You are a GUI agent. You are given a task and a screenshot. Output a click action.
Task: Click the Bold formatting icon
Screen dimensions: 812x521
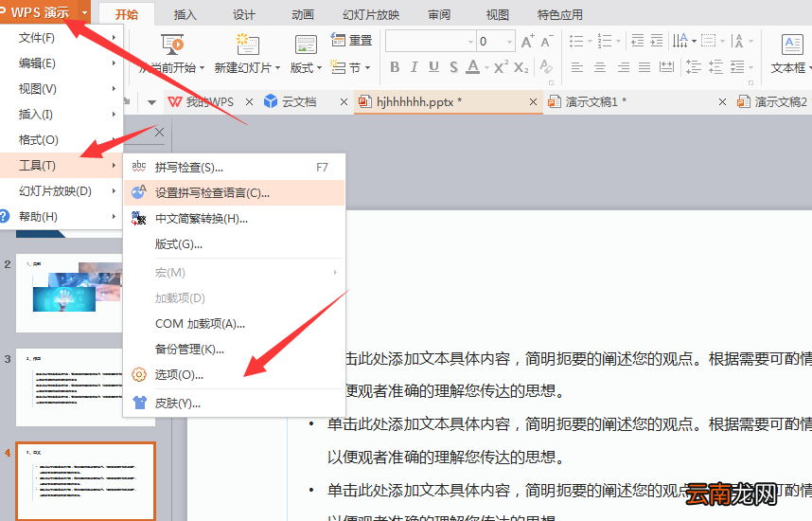pyautogui.click(x=395, y=67)
